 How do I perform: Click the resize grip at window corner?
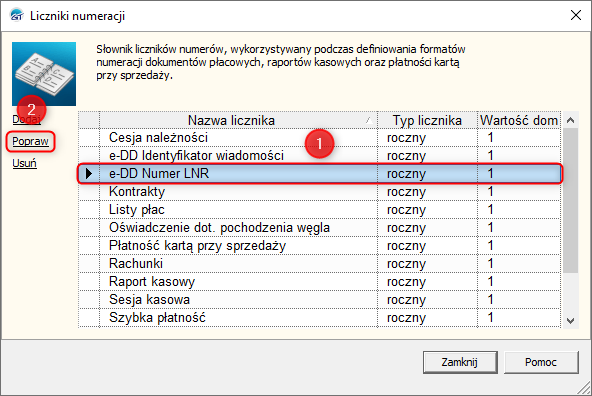[584, 388]
